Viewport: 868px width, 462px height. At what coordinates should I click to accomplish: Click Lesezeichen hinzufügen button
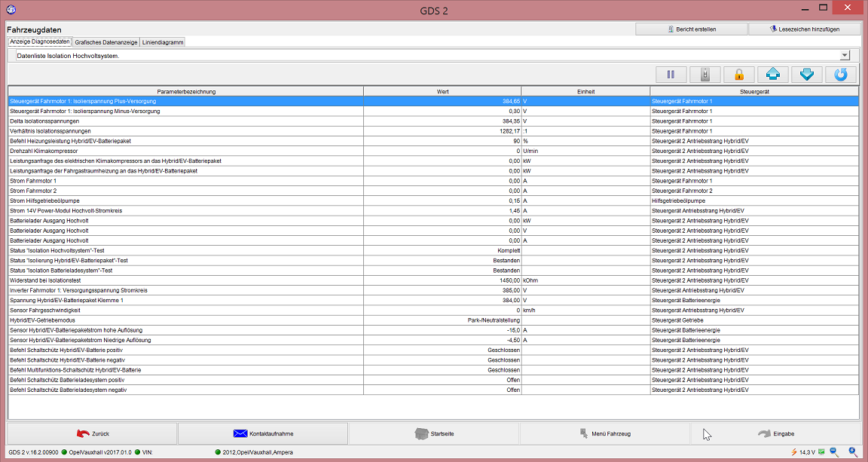804,29
